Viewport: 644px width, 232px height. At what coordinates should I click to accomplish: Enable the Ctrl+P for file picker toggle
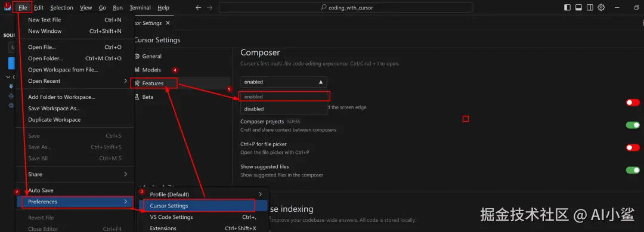pos(633,147)
